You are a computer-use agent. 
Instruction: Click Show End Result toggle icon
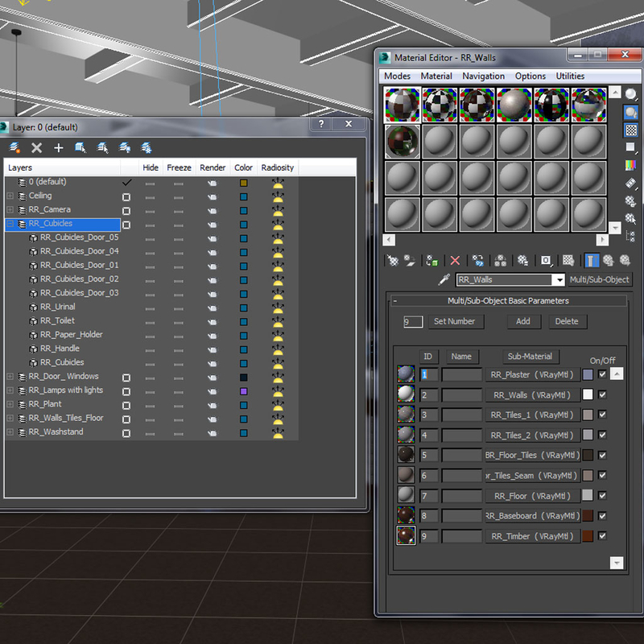(592, 261)
